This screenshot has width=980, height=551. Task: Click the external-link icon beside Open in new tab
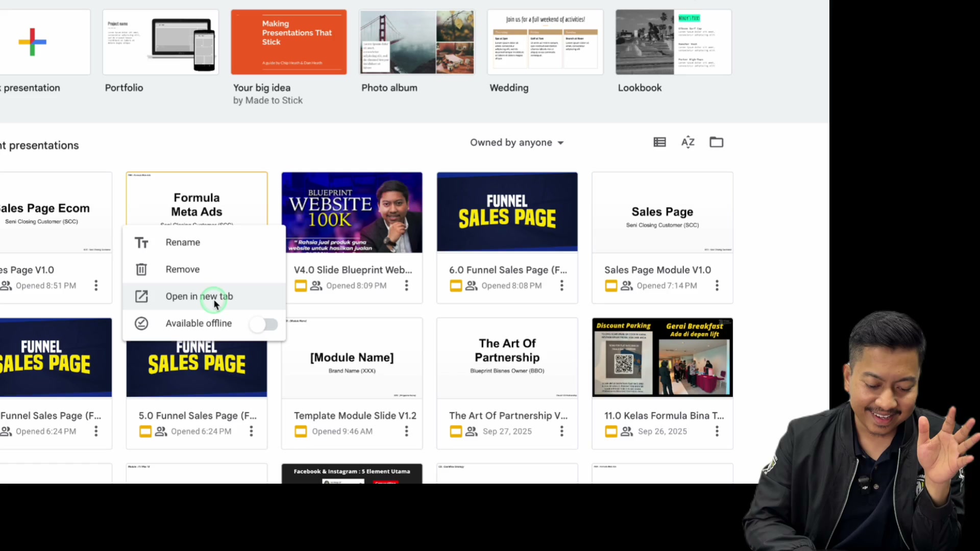pyautogui.click(x=141, y=296)
